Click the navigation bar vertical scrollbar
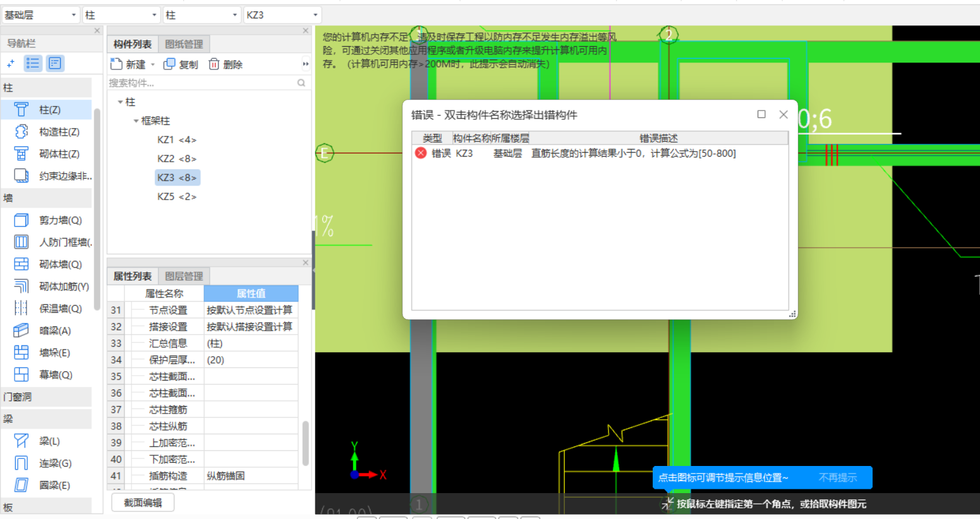 coord(97,209)
